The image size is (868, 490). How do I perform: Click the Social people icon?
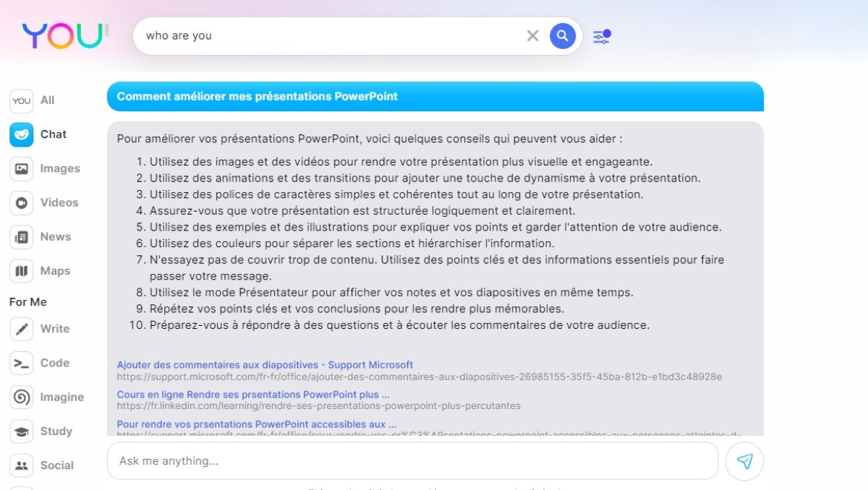click(x=22, y=465)
